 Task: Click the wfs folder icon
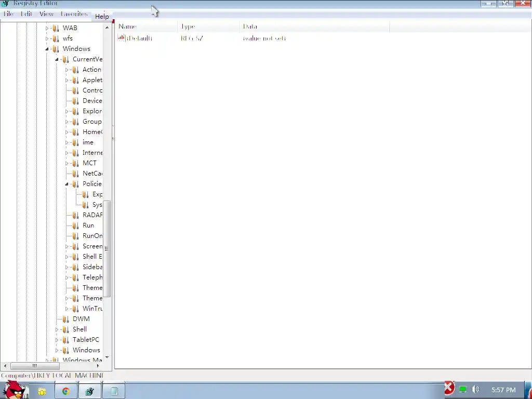point(56,38)
